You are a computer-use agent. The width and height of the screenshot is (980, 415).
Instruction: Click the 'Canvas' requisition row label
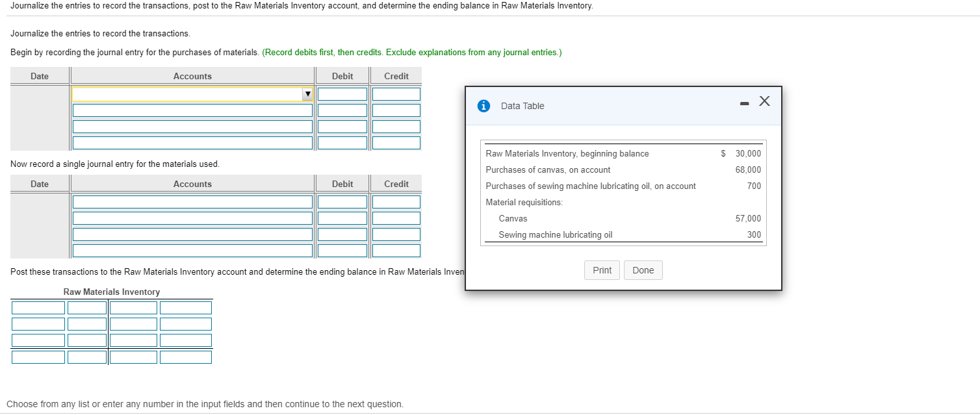tap(513, 219)
